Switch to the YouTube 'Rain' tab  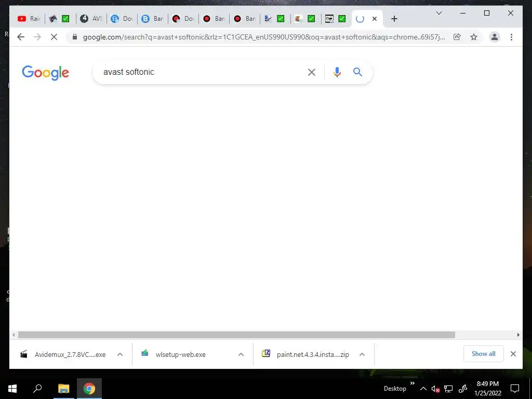coord(29,19)
